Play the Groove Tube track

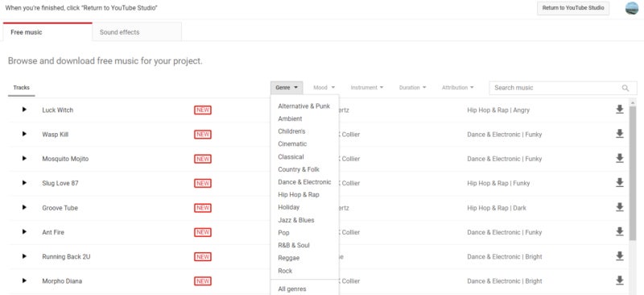coord(24,207)
